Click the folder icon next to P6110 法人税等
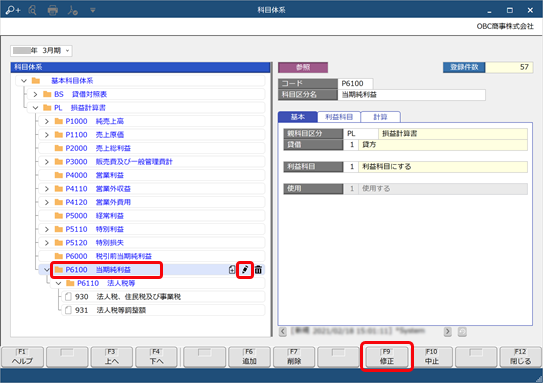Screen dimensions: 543x383 pyautogui.click(x=70, y=283)
